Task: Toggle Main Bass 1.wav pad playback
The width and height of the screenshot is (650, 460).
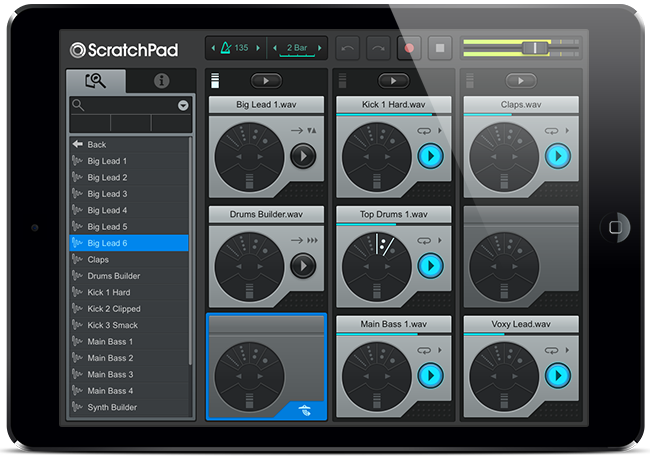Action: pos(430,375)
